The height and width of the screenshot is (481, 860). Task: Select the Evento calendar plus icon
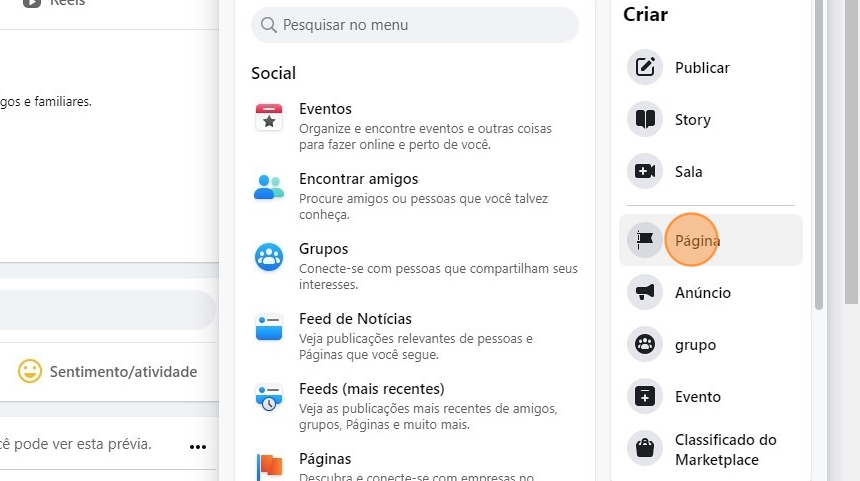pyautogui.click(x=645, y=397)
